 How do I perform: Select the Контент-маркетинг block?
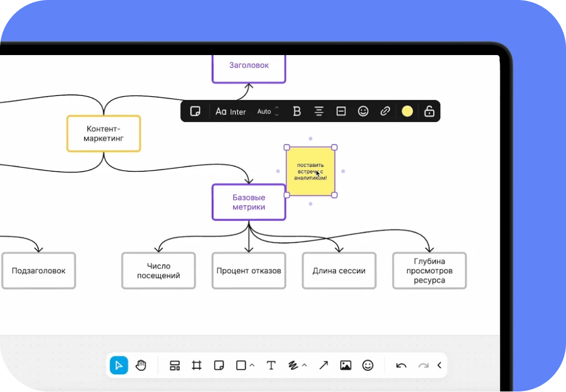click(x=104, y=133)
